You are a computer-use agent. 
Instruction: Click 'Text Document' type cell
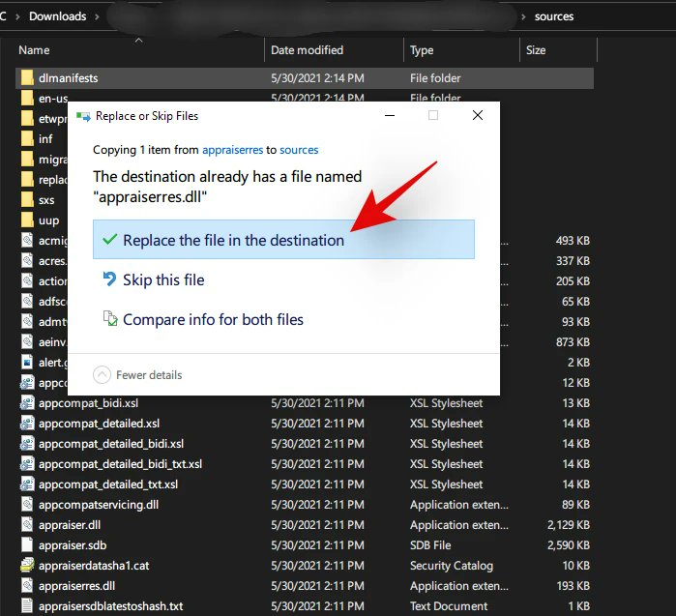449,606
